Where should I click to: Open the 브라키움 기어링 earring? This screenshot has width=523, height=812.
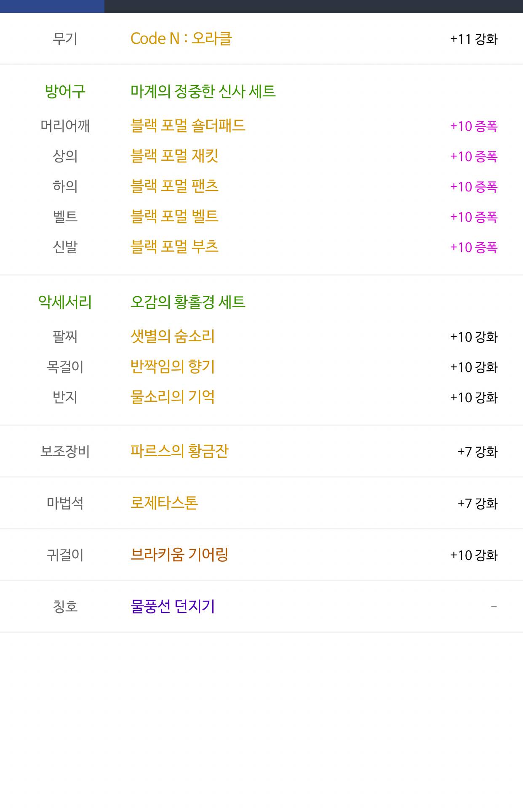(x=179, y=555)
